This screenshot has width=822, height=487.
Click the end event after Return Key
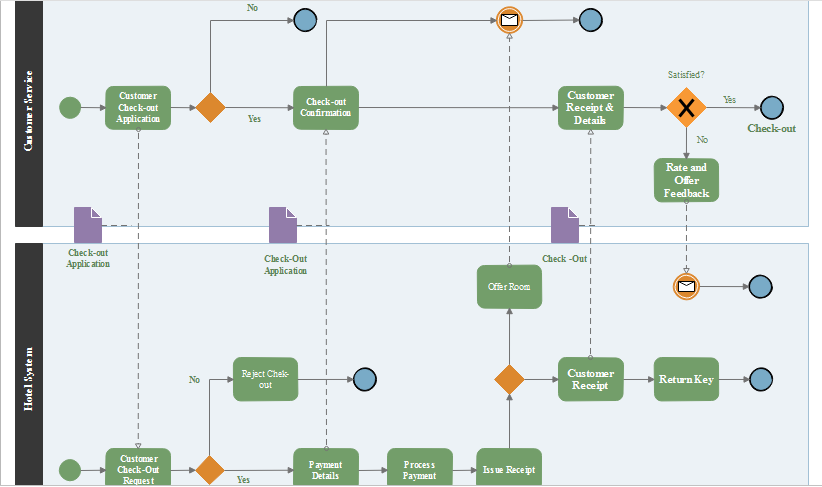click(x=761, y=379)
